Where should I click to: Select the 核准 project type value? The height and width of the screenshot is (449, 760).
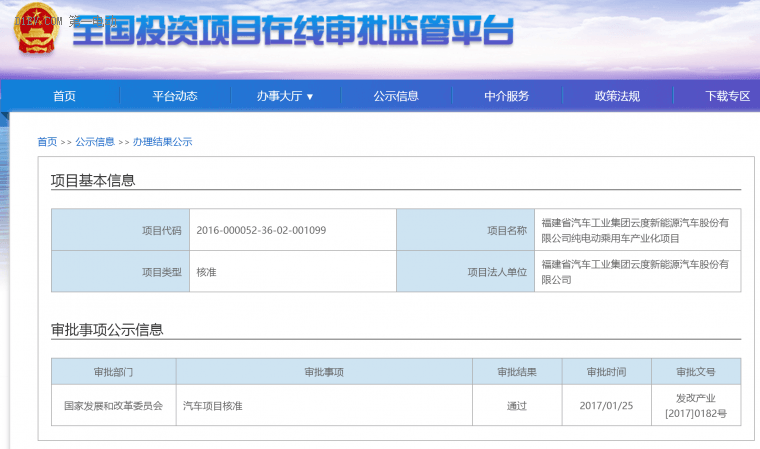pyautogui.click(x=206, y=272)
